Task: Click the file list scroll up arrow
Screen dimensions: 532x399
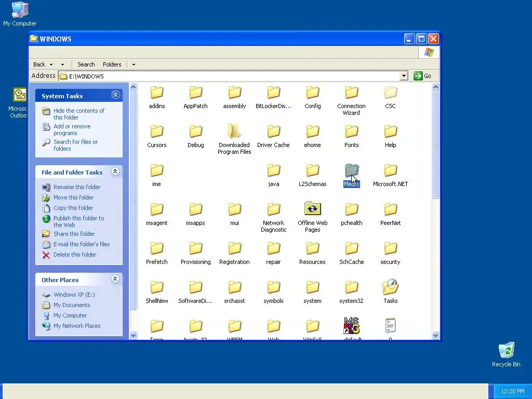Action: [436, 87]
